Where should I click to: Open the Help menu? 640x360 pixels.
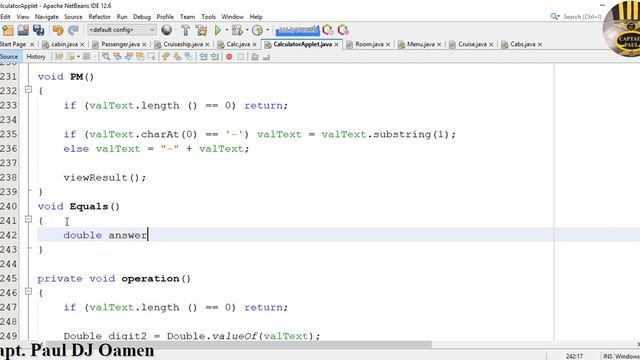coord(256,17)
